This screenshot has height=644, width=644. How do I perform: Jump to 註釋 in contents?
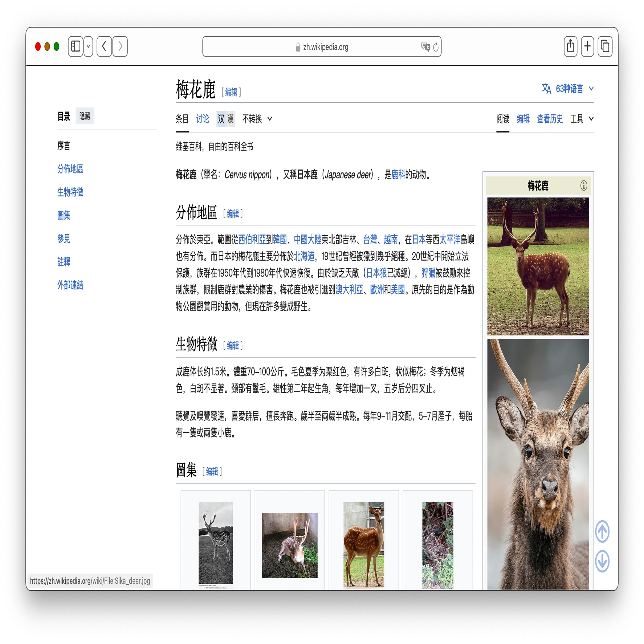[x=64, y=262]
